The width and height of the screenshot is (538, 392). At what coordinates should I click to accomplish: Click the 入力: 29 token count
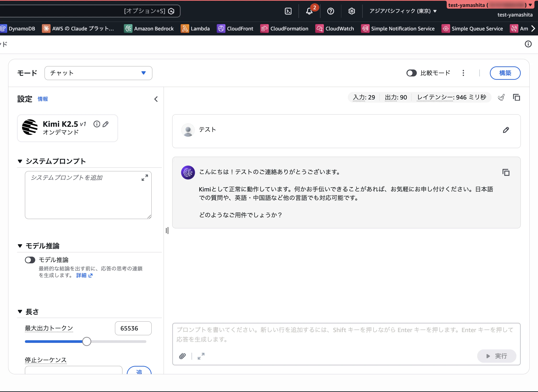click(364, 97)
